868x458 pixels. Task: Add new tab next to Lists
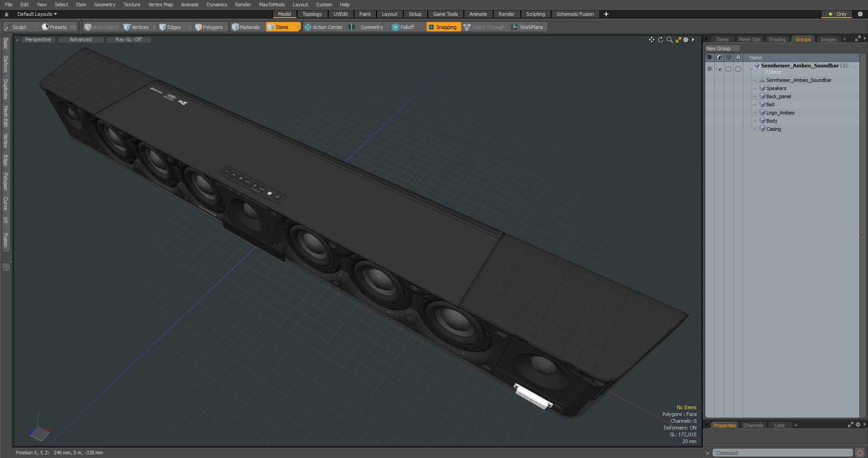(x=796, y=425)
